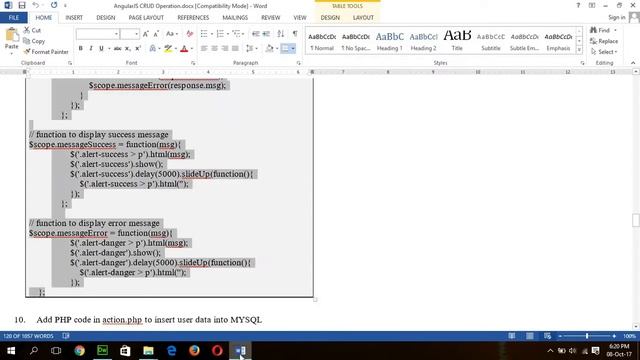Open font size dropdown

137,34
